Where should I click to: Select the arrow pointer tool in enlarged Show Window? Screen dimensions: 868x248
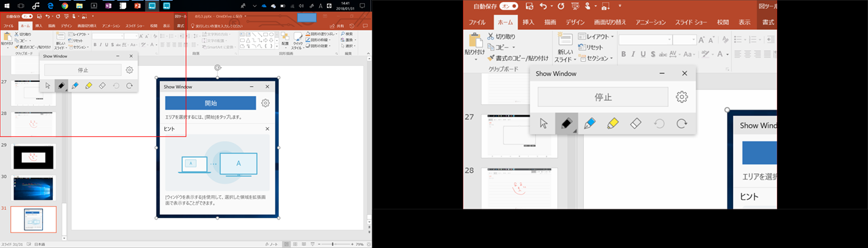click(544, 123)
